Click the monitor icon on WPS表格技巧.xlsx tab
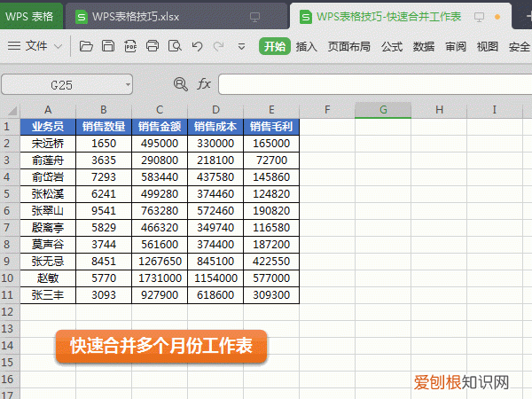This screenshot has width=532, height=399. (x=254, y=17)
